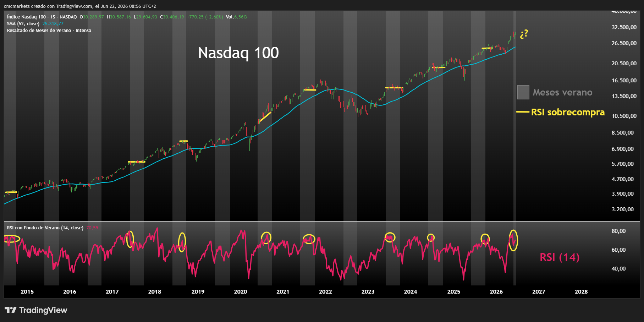Click the 60,00 RSI axis label
Viewport: 644px width, 322px height.
click(619, 250)
